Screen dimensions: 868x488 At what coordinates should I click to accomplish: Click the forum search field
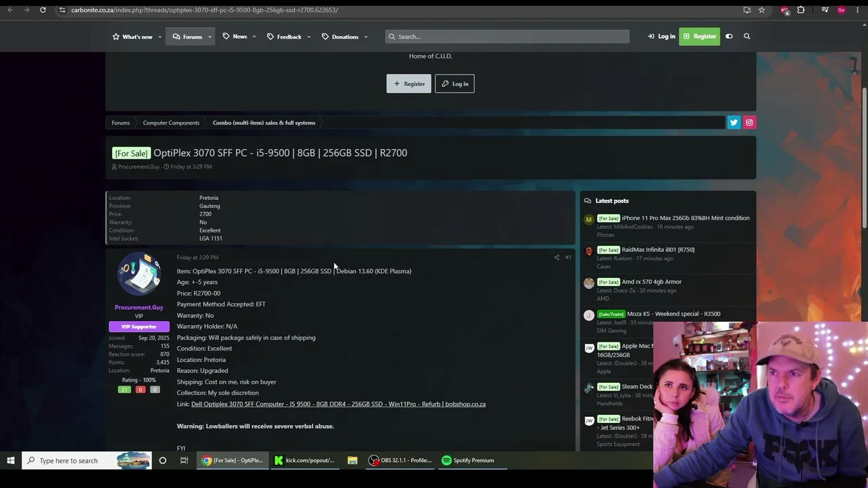[507, 37]
